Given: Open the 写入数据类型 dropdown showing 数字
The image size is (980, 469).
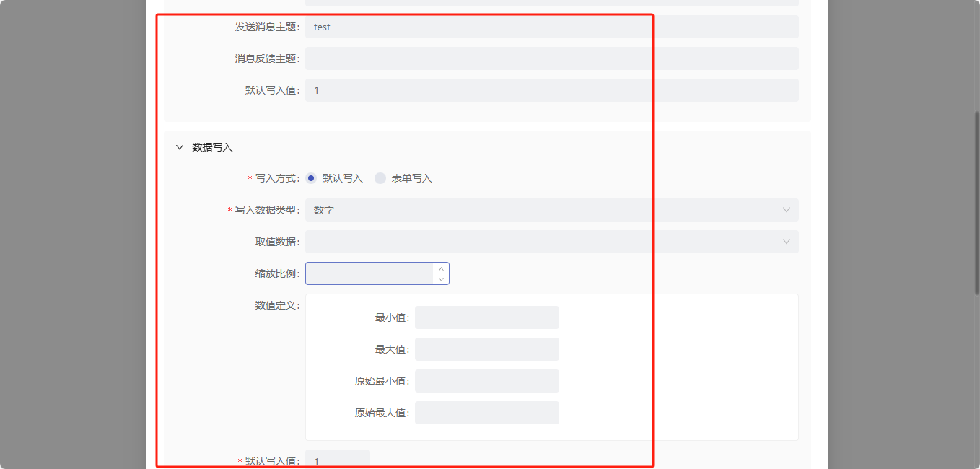Looking at the screenshot, I should pos(552,210).
